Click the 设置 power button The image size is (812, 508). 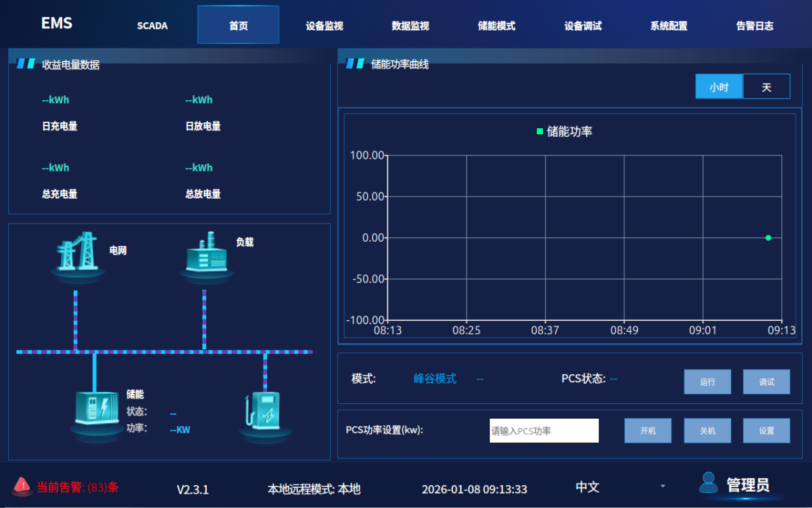(x=767, y=430)
